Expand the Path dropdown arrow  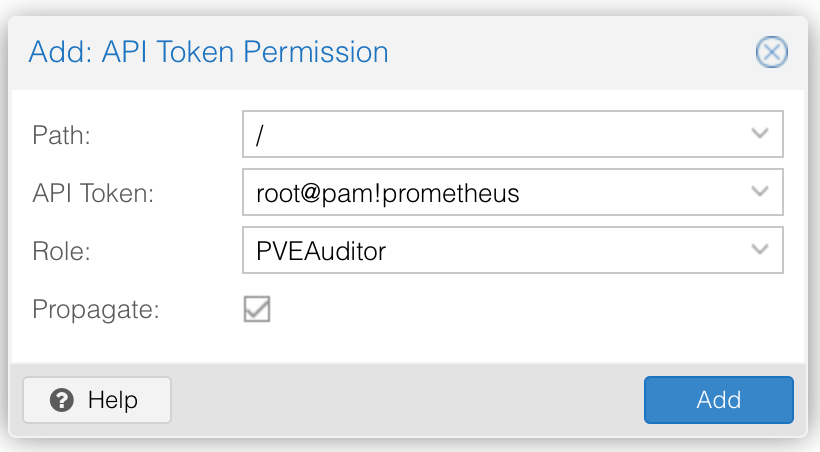point(759,133)
